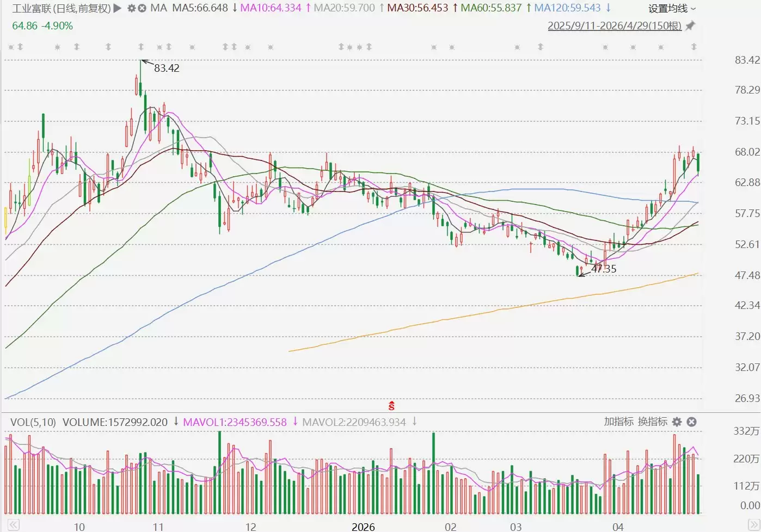Click the red S marker on chart
The width and height of the screenshot is (761, 532).
(x=391, y=406)
